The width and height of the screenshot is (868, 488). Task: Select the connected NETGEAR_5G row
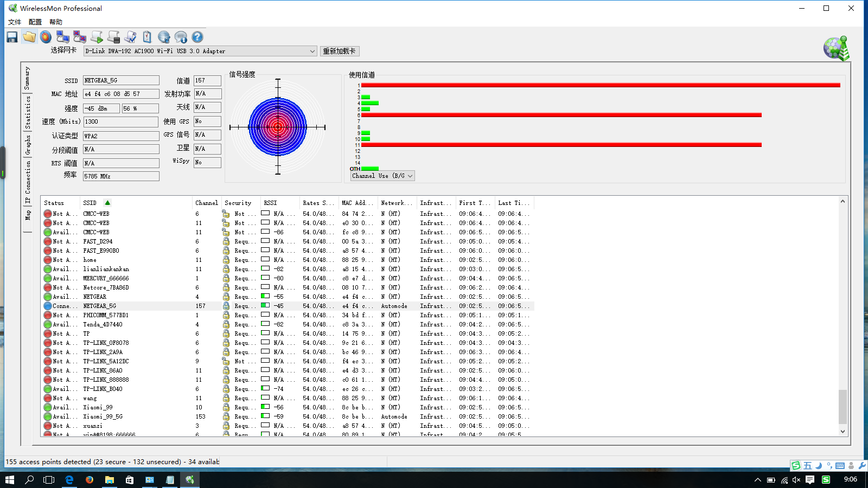coord(288,306)
